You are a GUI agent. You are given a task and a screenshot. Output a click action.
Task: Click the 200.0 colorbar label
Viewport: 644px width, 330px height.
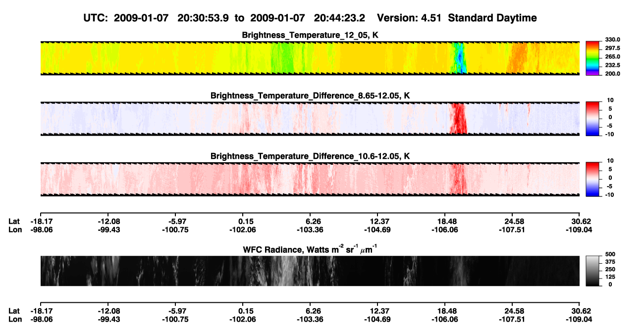(x=612, y=74)
